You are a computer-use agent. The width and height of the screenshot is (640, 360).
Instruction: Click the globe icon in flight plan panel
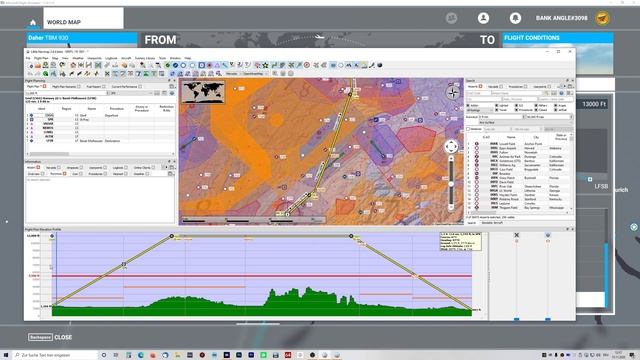click(x=172, y=93)
